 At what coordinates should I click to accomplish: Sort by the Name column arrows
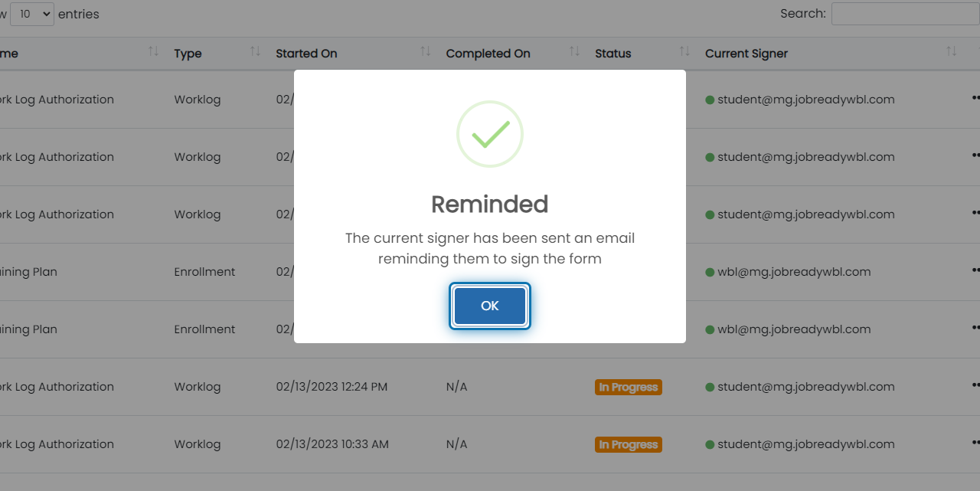(153, 51)
